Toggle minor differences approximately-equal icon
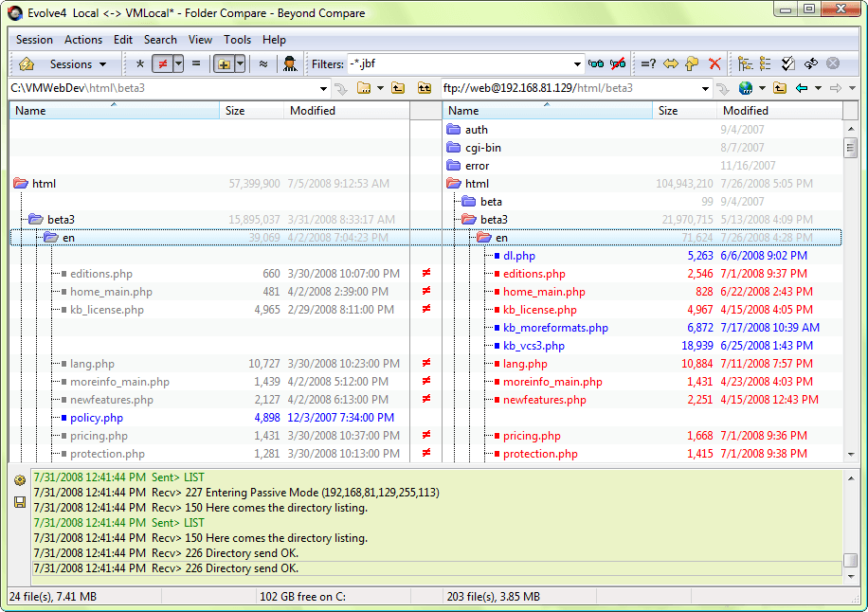Image resolution: width=868 pixels, height=612 pixels. (263, 64)
